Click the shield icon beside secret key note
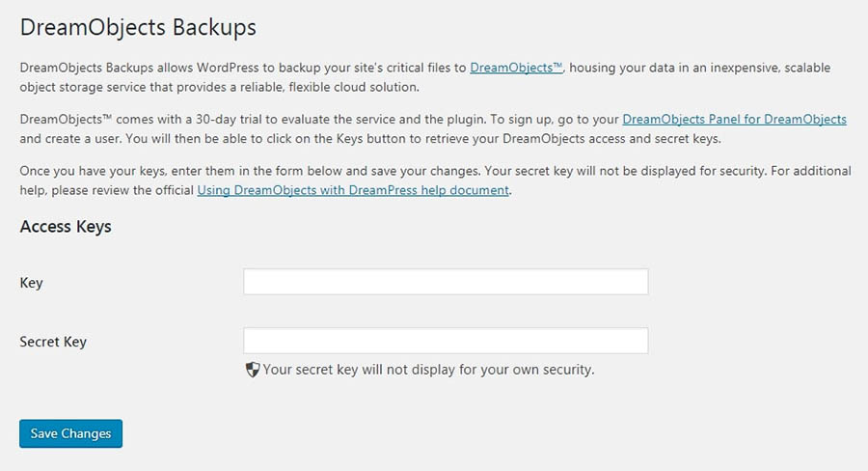868x471 pixels. pyautogui.click(x=253, y=369)
